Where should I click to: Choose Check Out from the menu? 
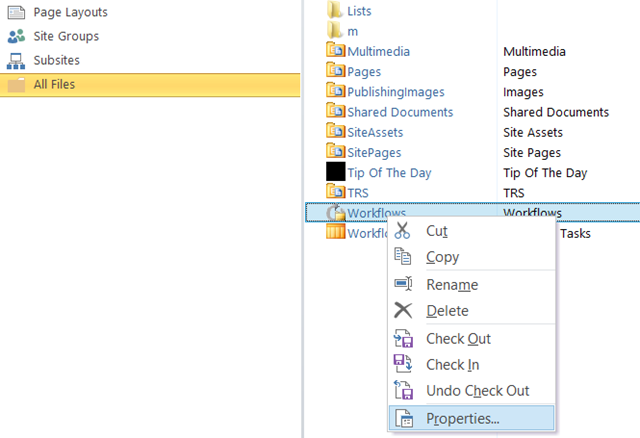pyautogui.click(x=471, y=338)
